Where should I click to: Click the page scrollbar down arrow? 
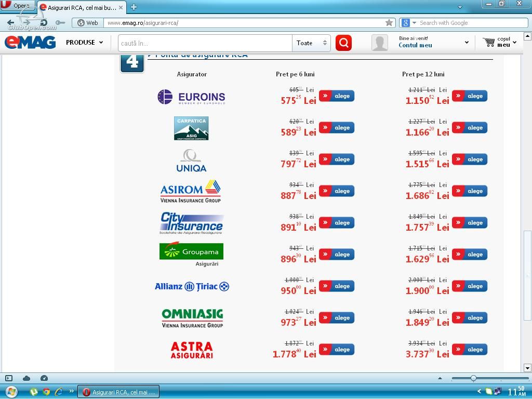[527, 368]
